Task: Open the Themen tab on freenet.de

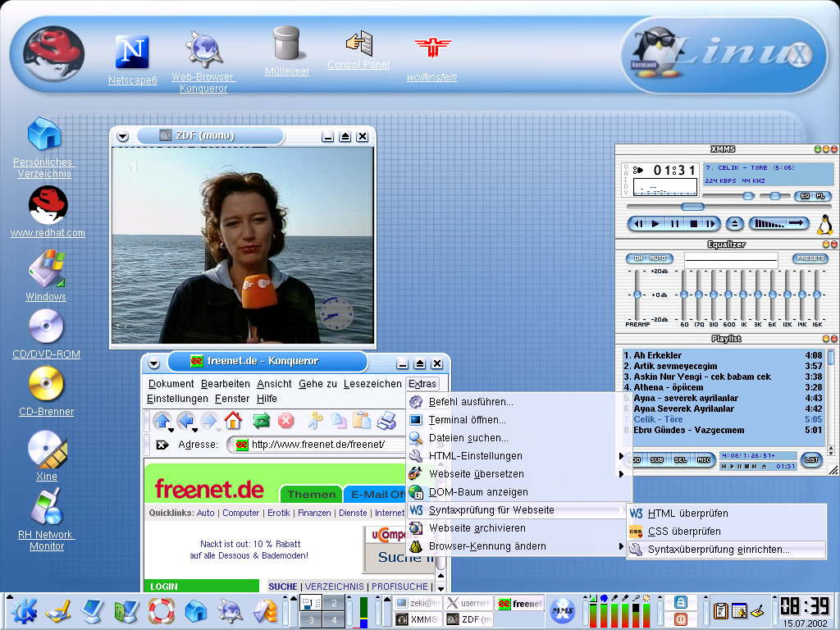Action: [x=311, y=494]
